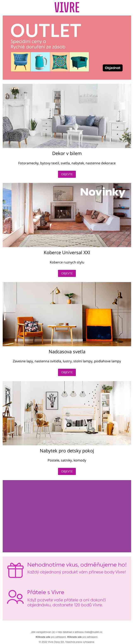The image size is (133, 644).
Task: Click the Nehodnotíme vkus, odměňujeme ho! heading
Action: coord(77,565)
